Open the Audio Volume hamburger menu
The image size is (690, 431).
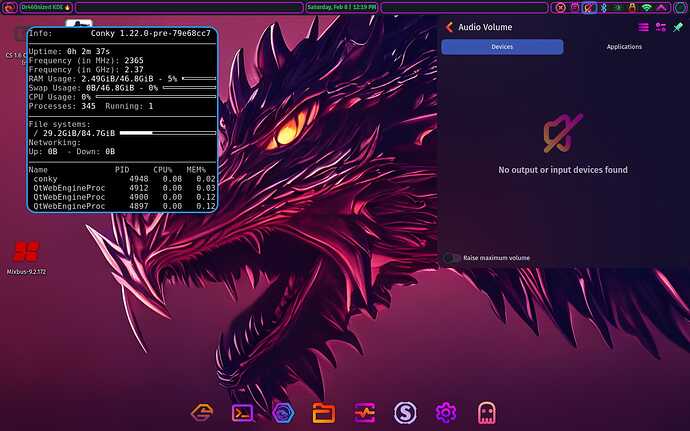point(643,27)
